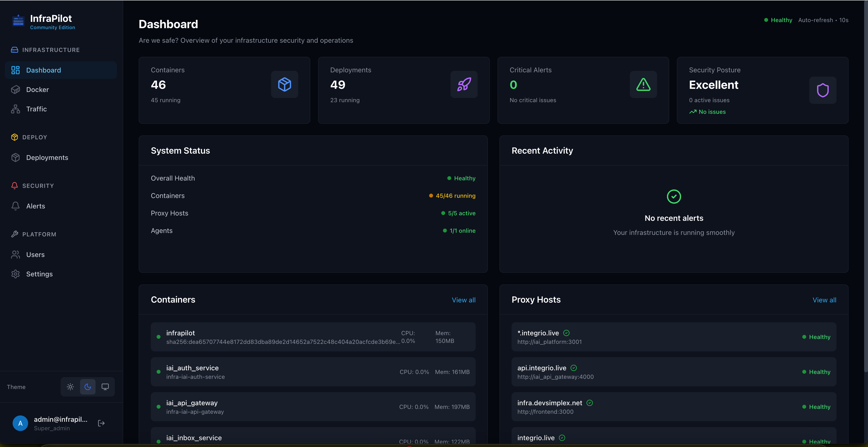Open View all link for Containers
Viewport: 868px width, 447px height.
464,300
